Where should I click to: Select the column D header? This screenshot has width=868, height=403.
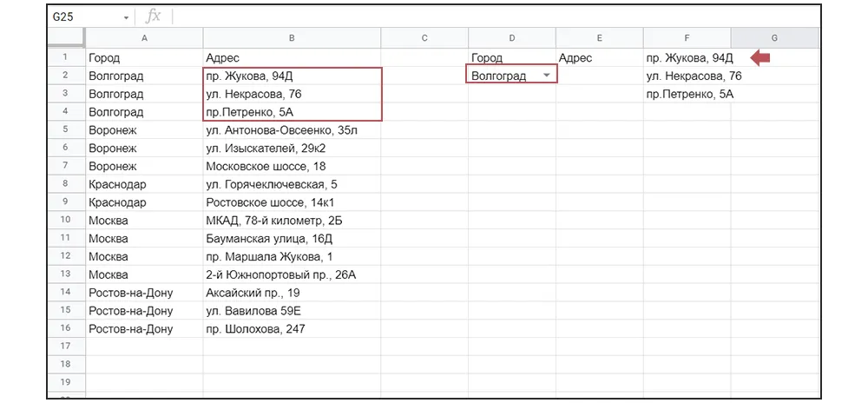(x=512, y=37)
